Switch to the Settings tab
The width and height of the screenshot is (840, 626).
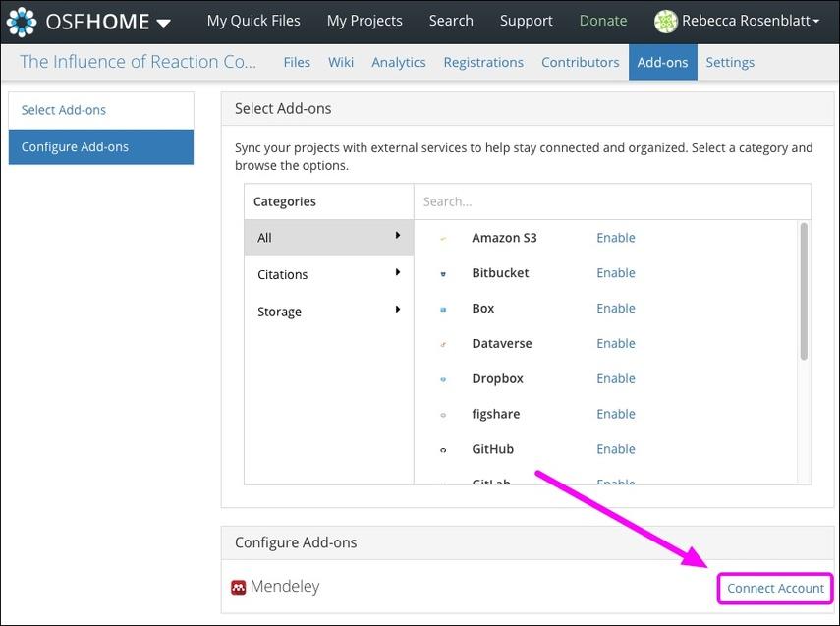730,62
